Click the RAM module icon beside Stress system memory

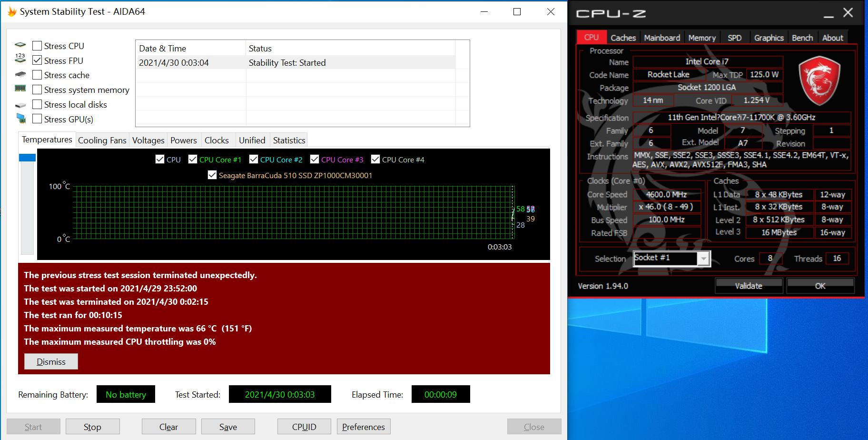(x=20, y=89)
